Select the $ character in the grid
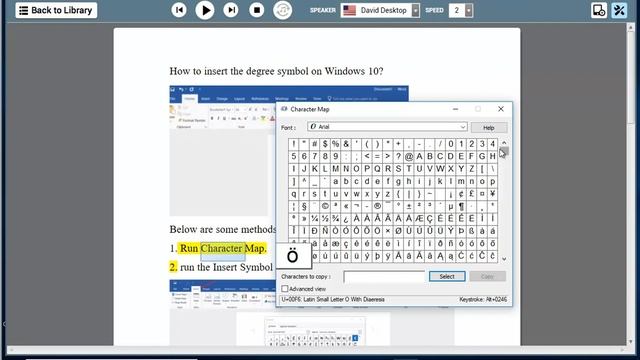The image size is (640, 360). 325,144
